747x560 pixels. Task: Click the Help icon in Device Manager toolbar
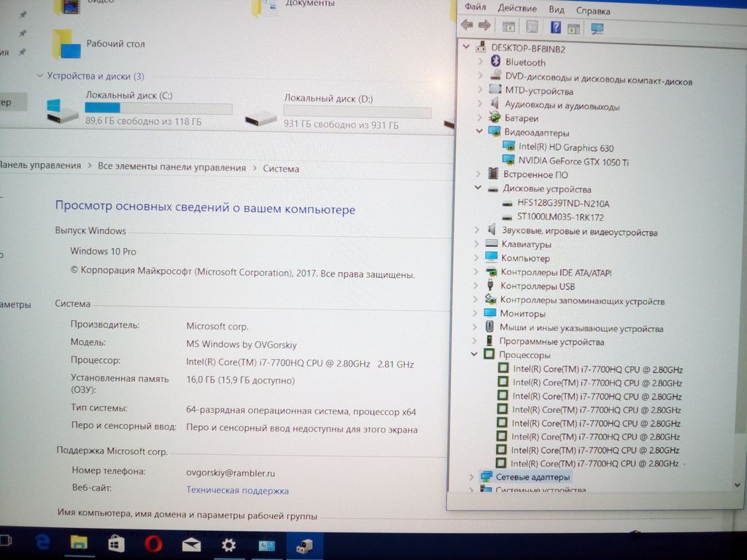(x=555, y=27)
